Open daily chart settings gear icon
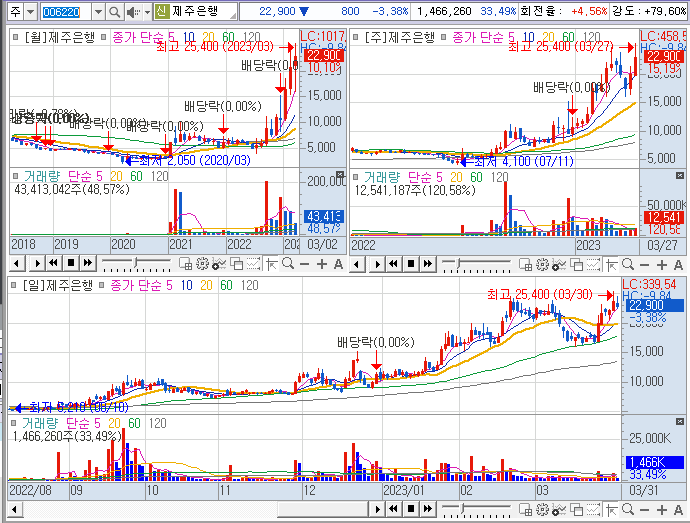 pos(542,509)
